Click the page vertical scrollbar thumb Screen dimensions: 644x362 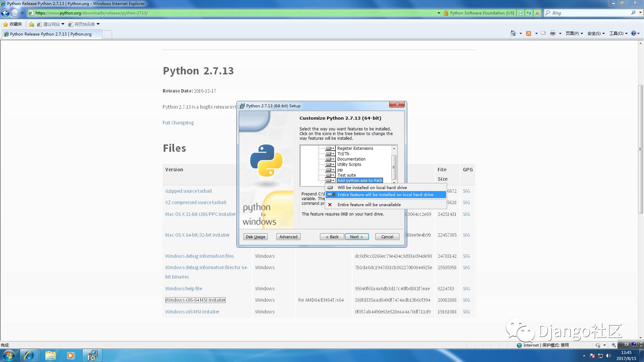(640, 149)
